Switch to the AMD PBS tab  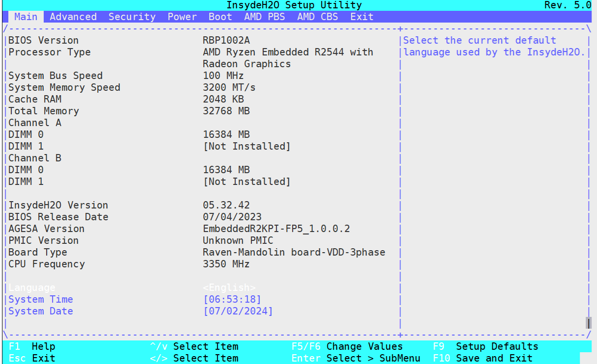[x=265, y=17]
